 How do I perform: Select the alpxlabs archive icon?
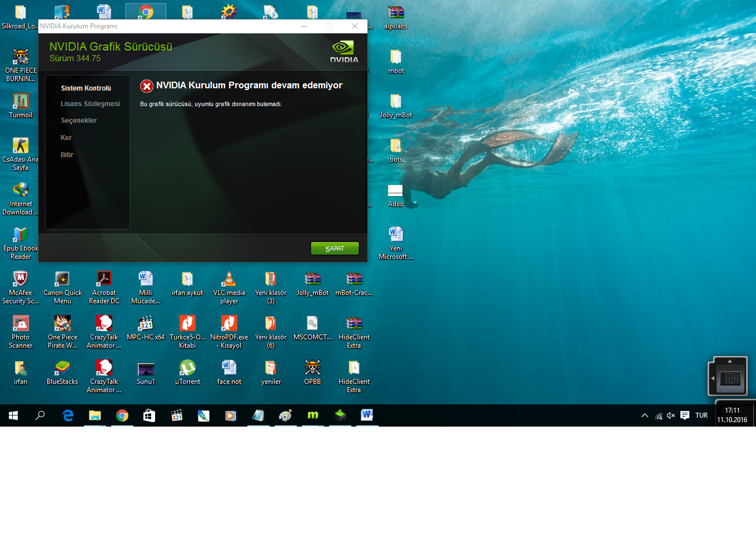(x=396, y=17)
